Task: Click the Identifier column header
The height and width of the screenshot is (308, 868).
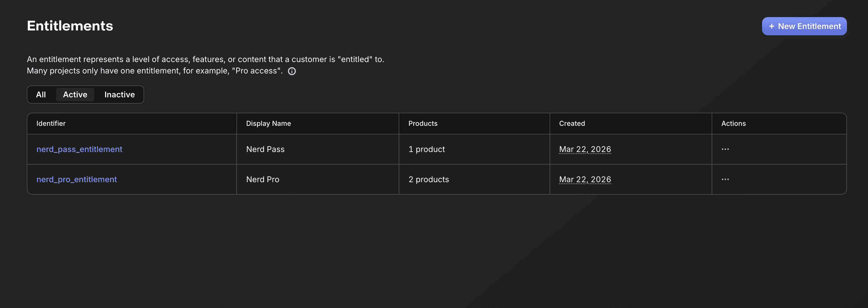Action: tap(51, 123)
